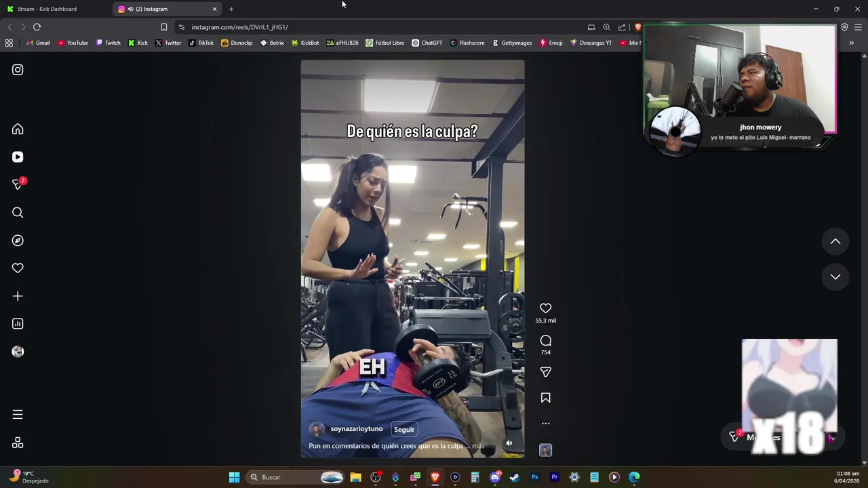Expand the bookmarks overflow chevron
The height and width of the screenshot is (488, 868).
pos(851,43)
